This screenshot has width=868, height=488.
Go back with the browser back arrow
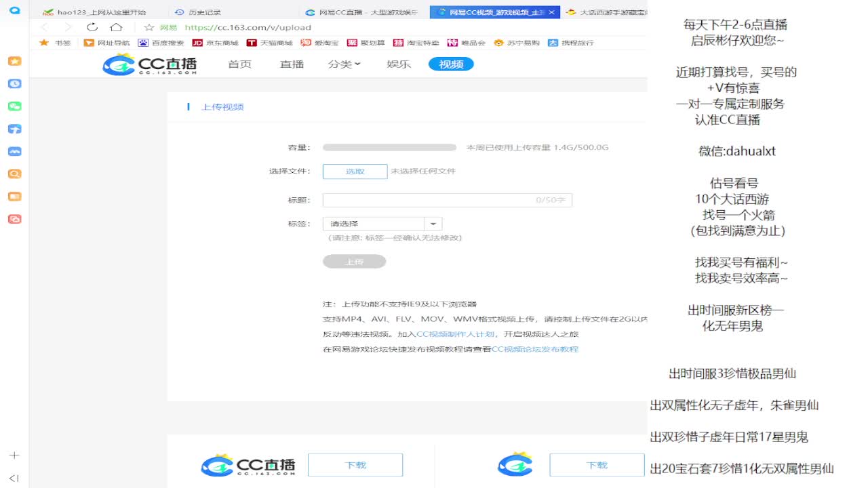pyautogui.click(x=44, y=27)
